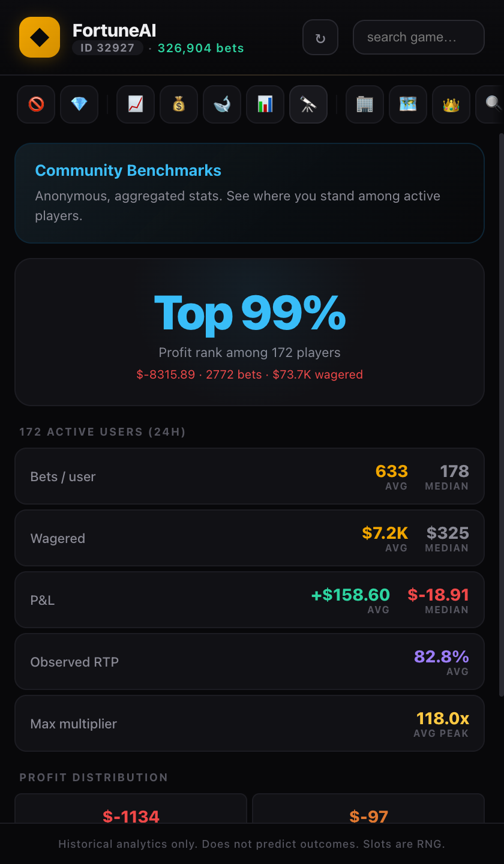Select the map icon in the toolbar
The image size is (504, 864).
pos(407,104)
